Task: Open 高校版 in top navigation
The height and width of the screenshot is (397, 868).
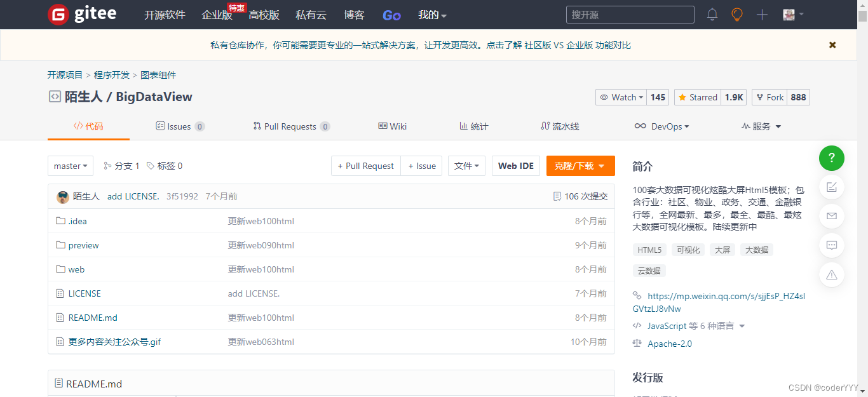Action: point(264,15)
